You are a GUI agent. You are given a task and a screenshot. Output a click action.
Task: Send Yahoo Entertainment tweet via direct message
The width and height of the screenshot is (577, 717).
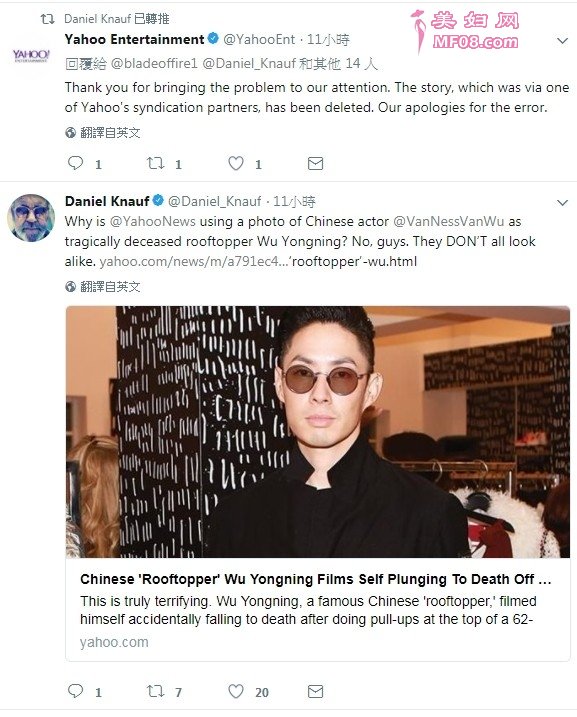click(315, 163)
